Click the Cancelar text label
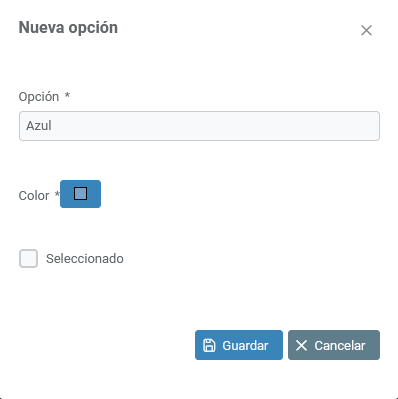The width and height of the screenshot is (398, 399). [x=340, y=346]
